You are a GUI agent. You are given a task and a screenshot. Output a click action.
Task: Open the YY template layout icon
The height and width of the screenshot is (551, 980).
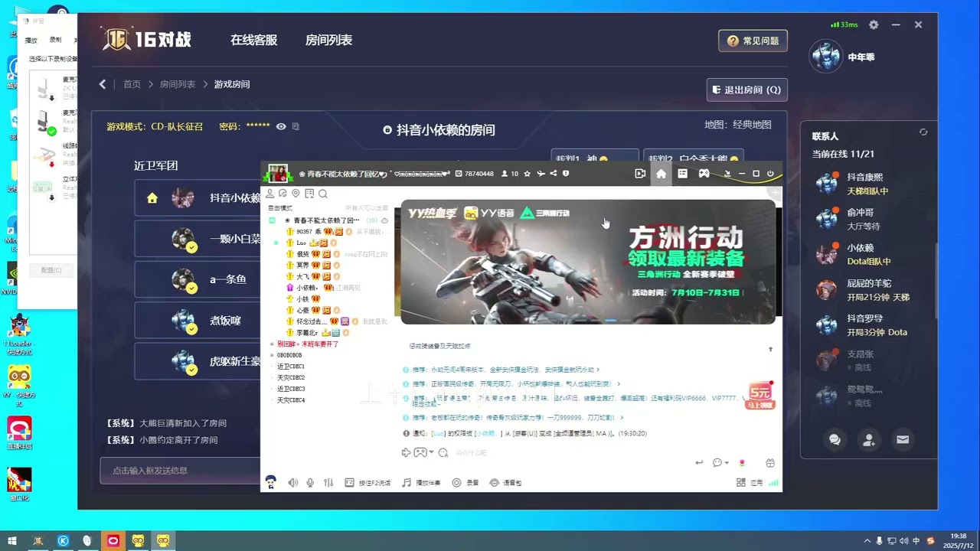point(682,174)
